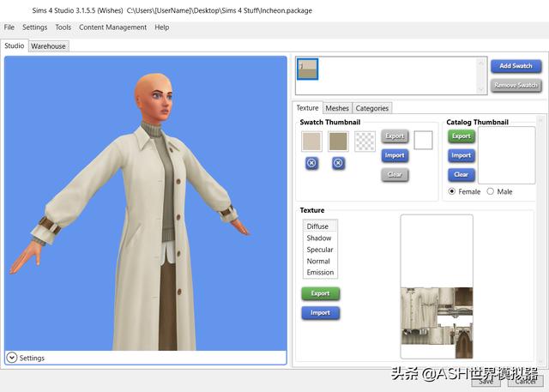Viewport: 549px width, 392px height.
Task: Import a swatch thumbnail image
Action: [395, 155]
